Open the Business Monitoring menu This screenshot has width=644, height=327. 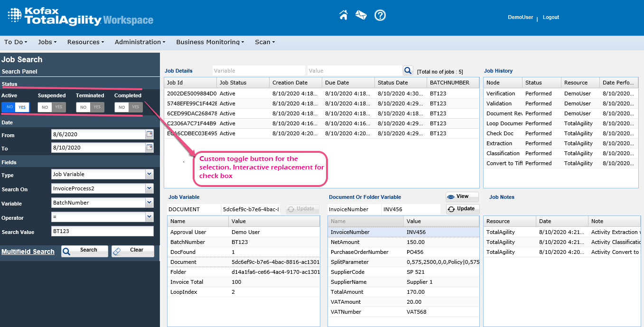point(210,42)
